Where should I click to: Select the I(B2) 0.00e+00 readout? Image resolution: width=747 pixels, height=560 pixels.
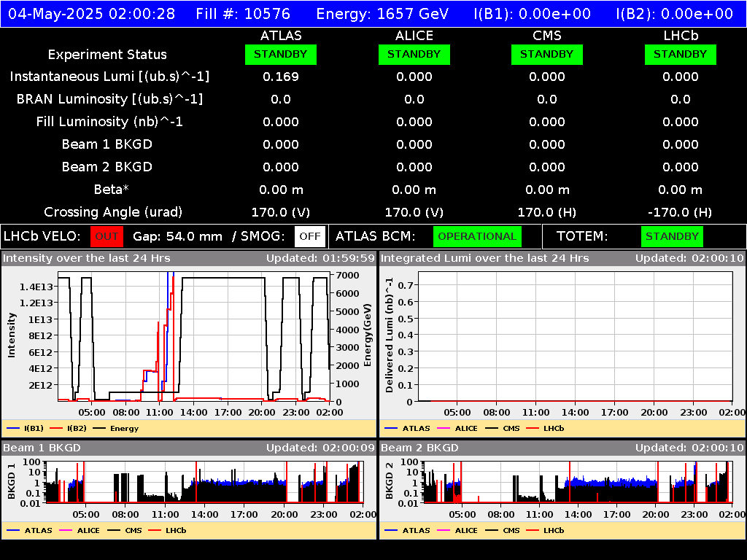pos(674,14)
